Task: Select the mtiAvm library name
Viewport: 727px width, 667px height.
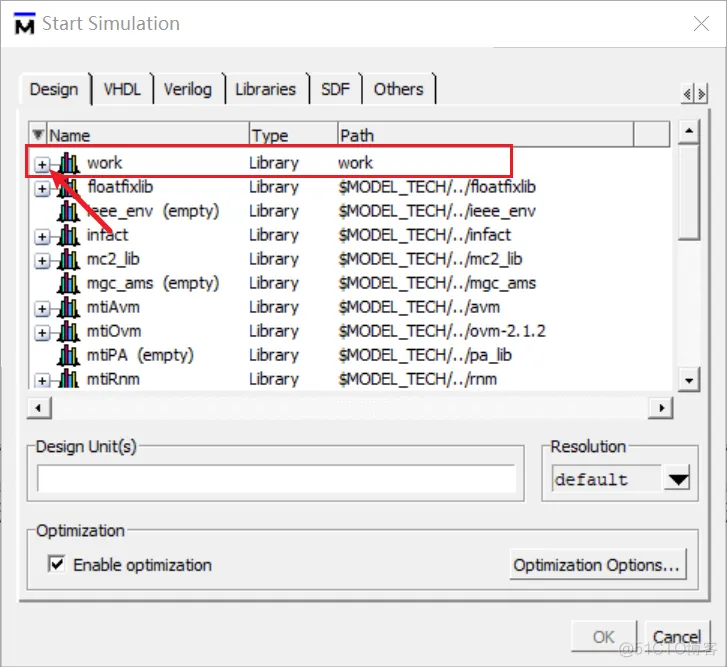Action: pos(114,307)
